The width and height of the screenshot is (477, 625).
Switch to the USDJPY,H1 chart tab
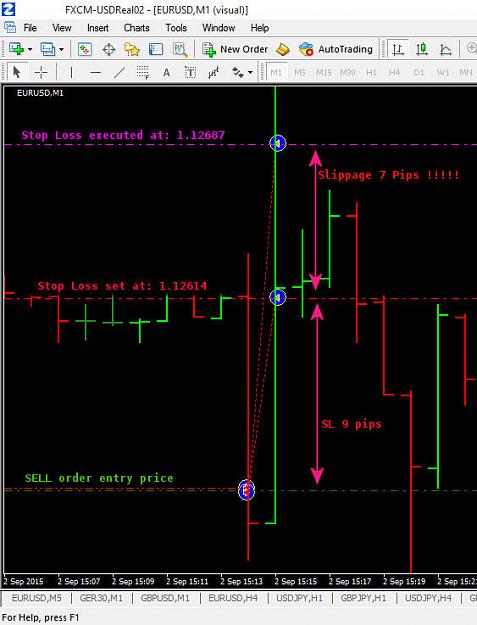click(x=299, y=598)
